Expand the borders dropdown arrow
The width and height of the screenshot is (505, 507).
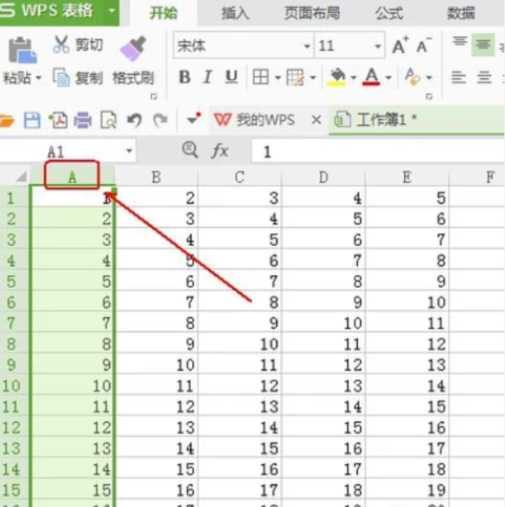[278, 78]
